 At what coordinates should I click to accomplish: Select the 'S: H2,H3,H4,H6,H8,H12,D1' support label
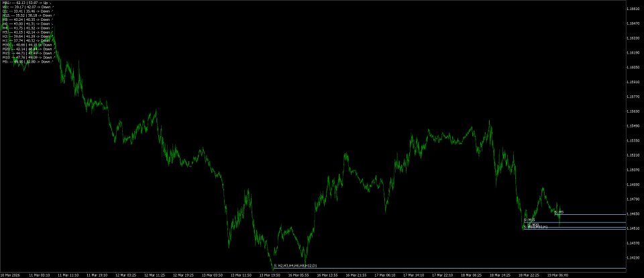pyautogui.click(x=295, y=266)
